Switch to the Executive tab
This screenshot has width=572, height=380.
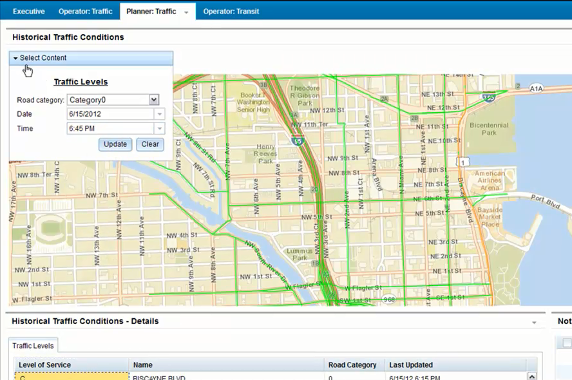point(28,11)
